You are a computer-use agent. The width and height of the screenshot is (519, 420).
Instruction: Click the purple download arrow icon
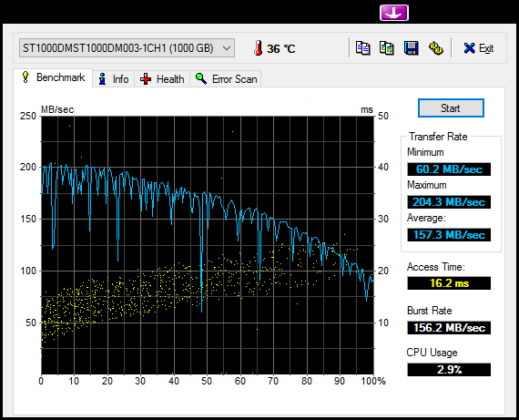394,13
